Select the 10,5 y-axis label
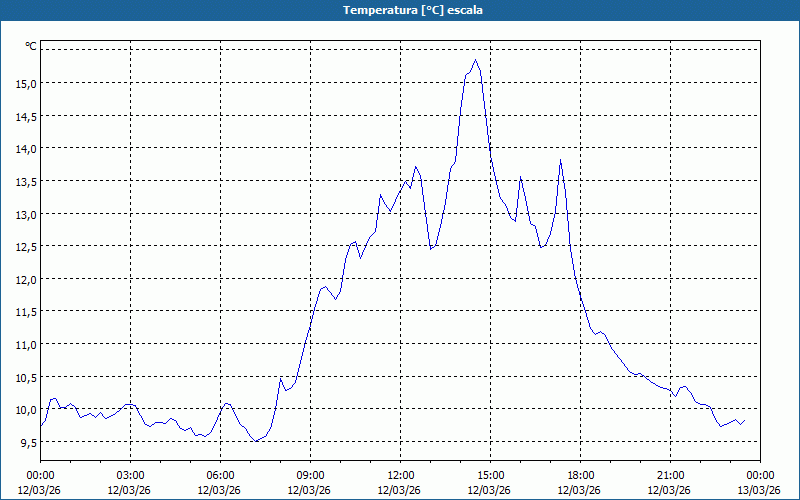 pos(25,376)
